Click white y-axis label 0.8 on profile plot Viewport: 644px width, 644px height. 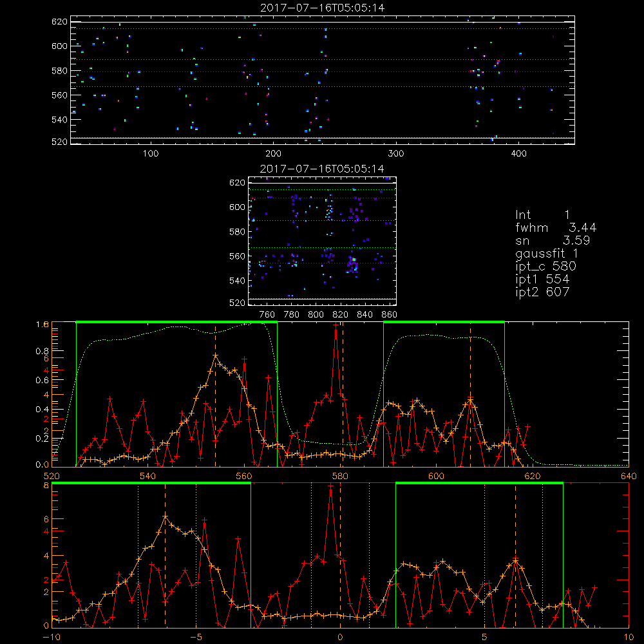[42, 351]
